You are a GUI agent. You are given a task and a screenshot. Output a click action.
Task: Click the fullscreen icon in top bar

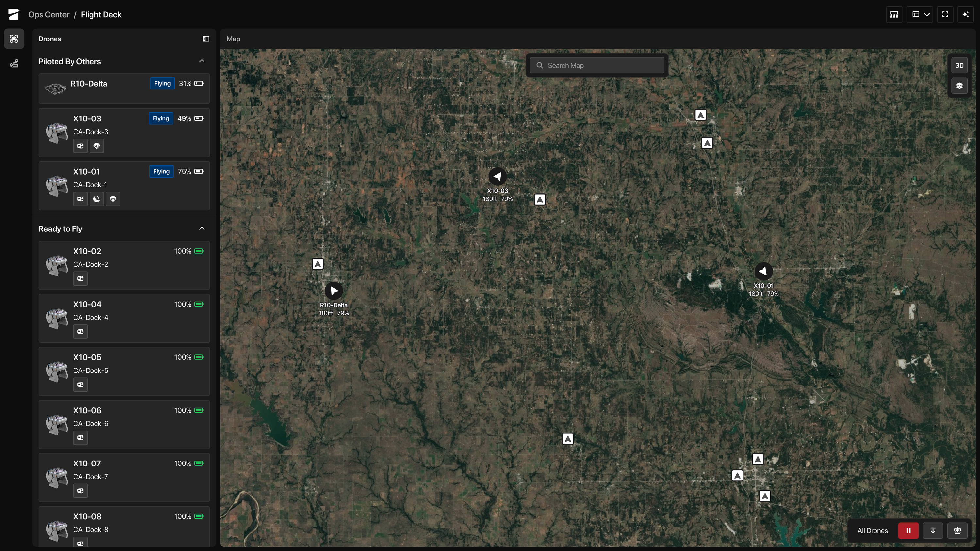(x=945, y=14)
